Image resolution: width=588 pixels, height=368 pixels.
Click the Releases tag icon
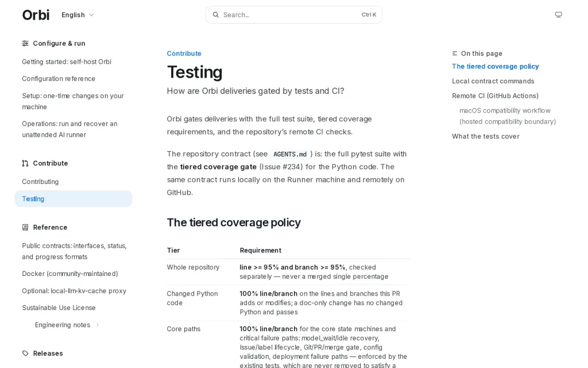pyautogui.click(x=25, y=354)
